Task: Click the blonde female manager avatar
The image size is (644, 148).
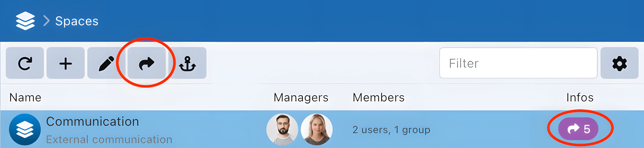Action: tap(317, 129)
